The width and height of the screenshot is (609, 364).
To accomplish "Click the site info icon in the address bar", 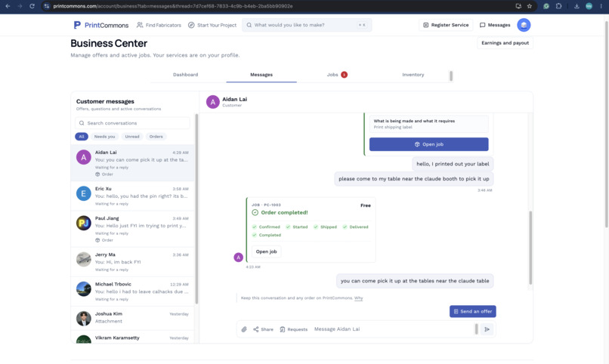I will 47,6.
